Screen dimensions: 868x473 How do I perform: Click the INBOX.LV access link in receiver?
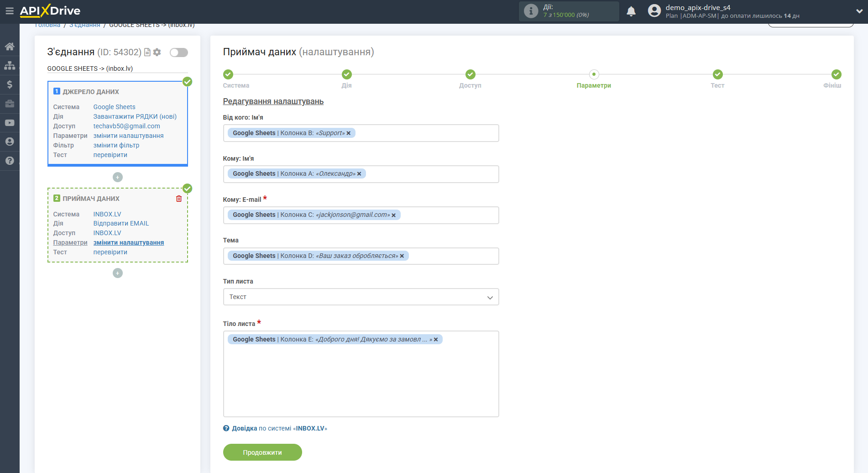tap(107, 233)
